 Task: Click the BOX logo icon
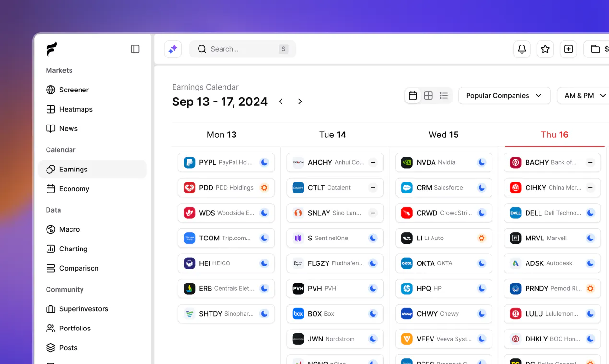pyautogui.click(x=298, y=314)
